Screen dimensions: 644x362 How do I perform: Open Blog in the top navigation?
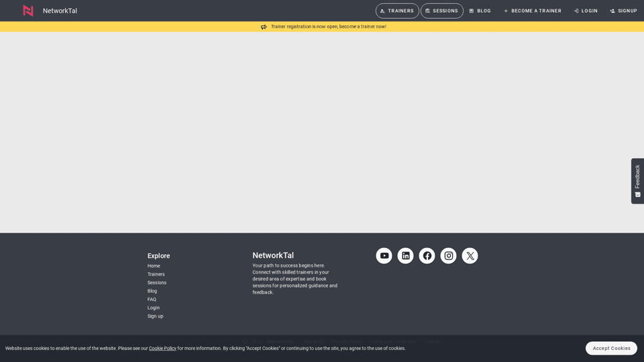480,11
